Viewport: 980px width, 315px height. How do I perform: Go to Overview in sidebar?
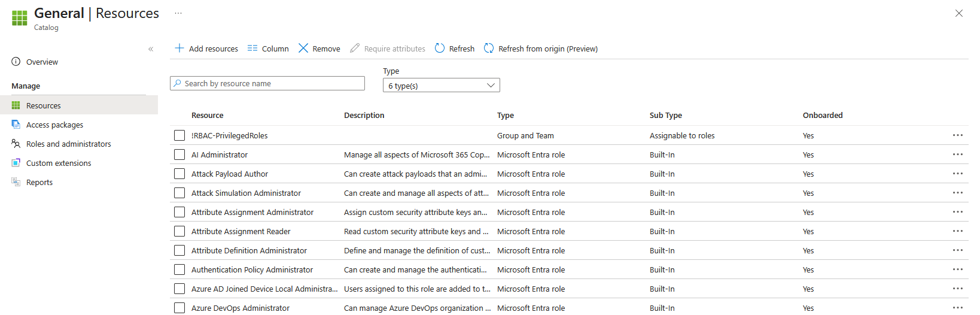click(42, 62)
